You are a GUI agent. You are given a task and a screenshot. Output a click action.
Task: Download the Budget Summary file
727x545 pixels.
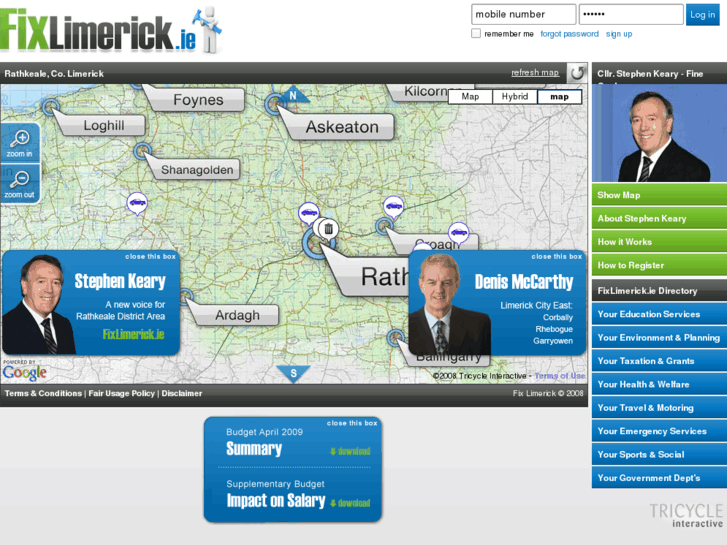tap(351, 451)
